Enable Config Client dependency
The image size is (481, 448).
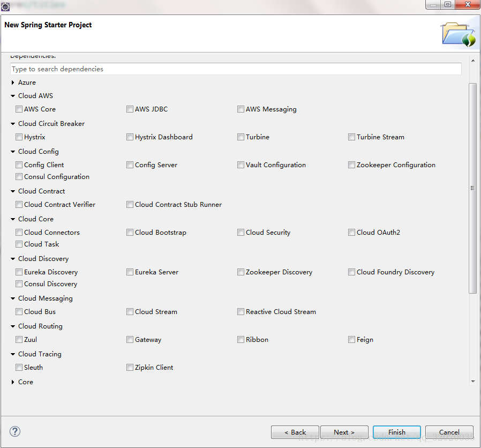(19, 165)
